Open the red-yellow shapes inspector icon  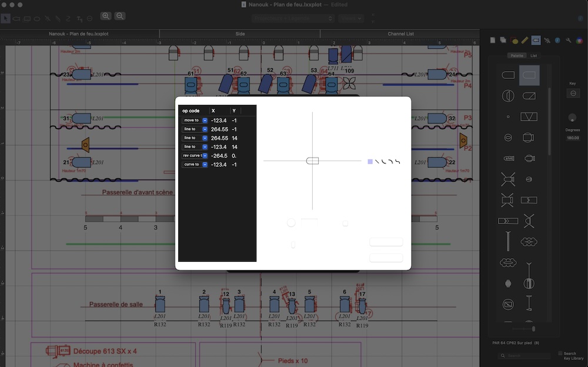[514, 40]
